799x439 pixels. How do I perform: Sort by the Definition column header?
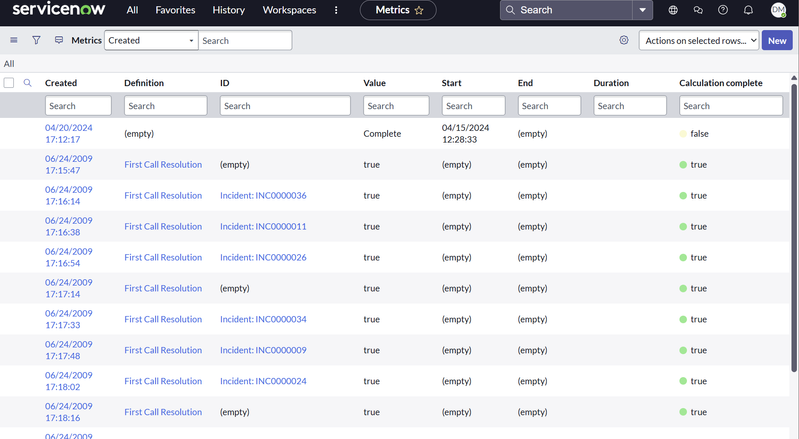(144, 83)
